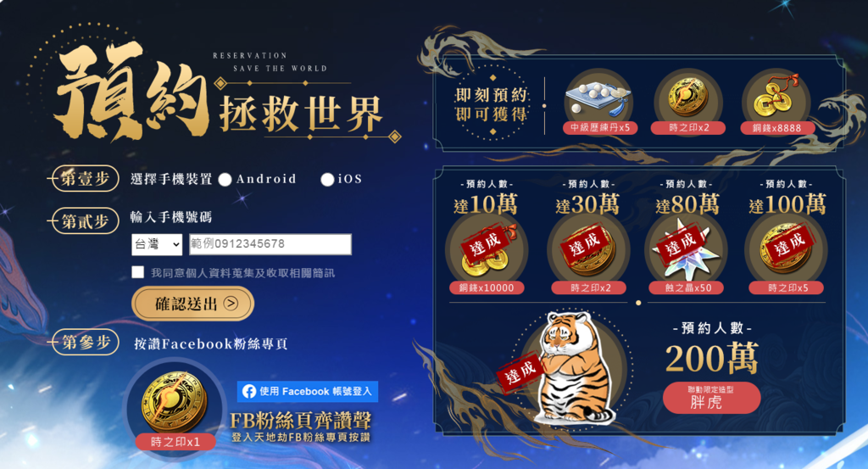868x469 pixels.
Task: Click the phone number input field
Action: click(270, 244)
